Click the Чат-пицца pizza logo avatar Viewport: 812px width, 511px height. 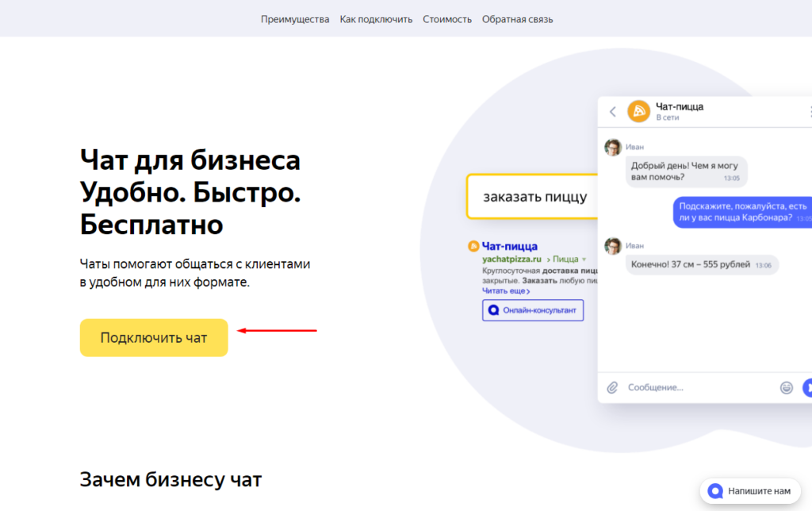point(640,112)
